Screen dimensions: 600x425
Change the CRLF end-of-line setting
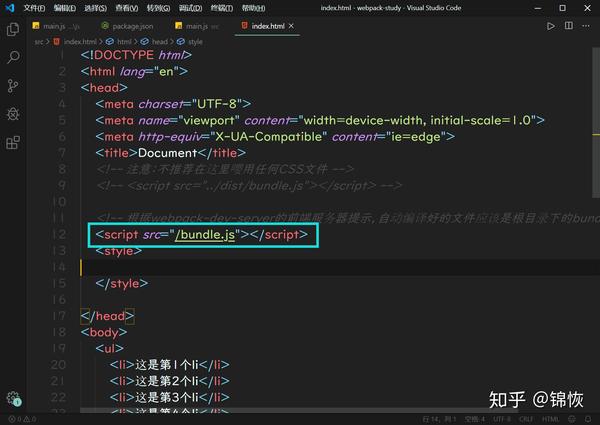tap(526, 419)
